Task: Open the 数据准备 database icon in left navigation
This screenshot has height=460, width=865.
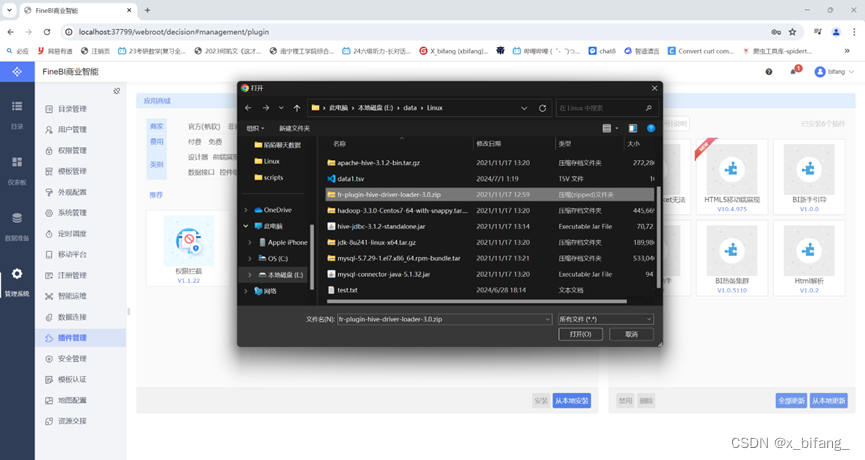Action: (17, 218)
